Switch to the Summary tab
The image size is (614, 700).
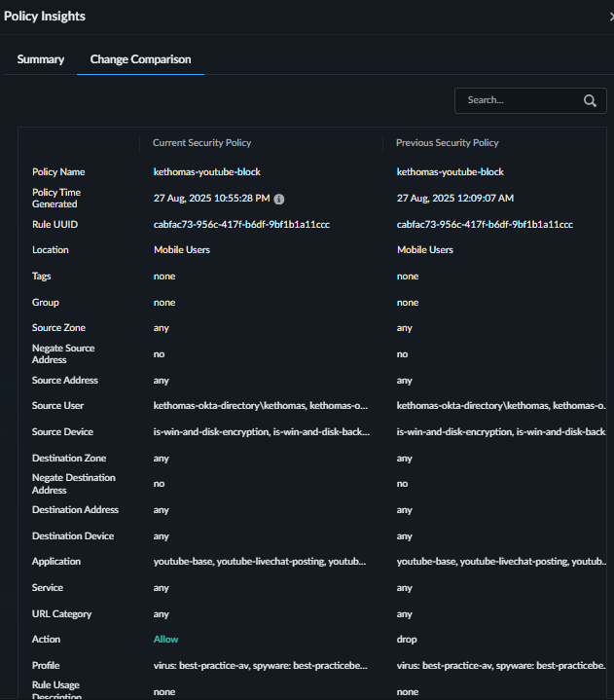(x=41, y=59)
